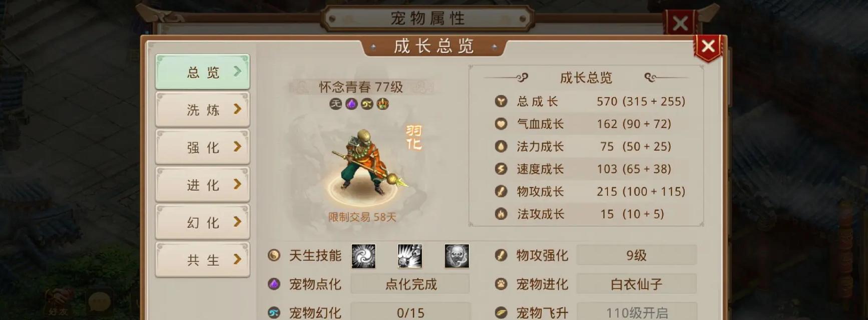Tap the crown badge under pet name
The width and height of the screenshot is (868, 320).
tap(383, 104)
